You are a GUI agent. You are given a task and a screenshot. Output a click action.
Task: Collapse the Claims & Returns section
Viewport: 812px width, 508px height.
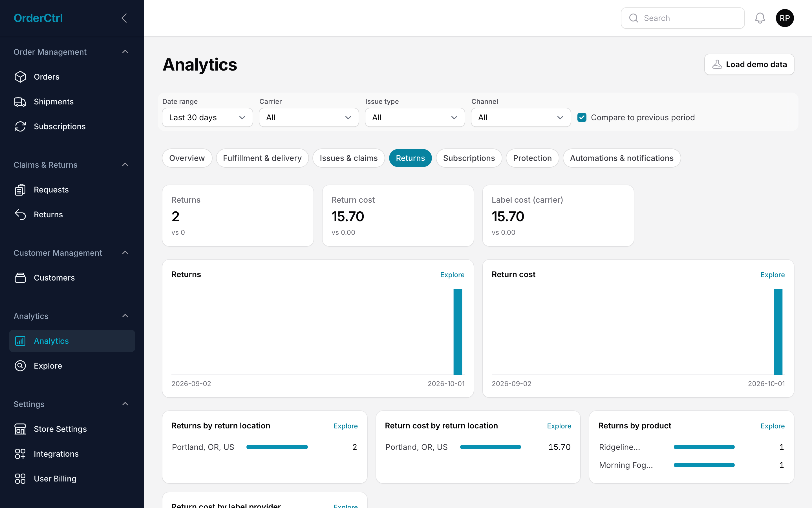(125, 165)
